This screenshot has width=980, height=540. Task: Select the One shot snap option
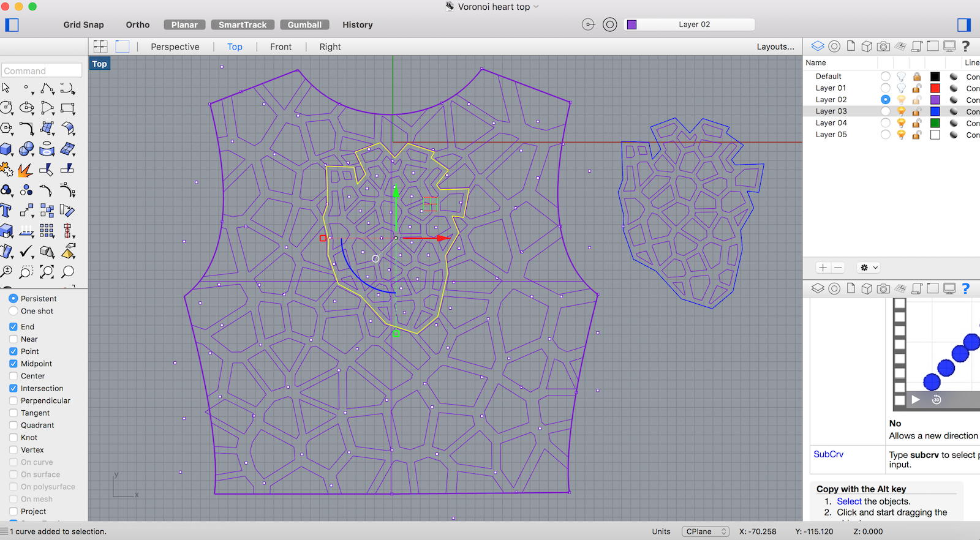tap(13, 311)
